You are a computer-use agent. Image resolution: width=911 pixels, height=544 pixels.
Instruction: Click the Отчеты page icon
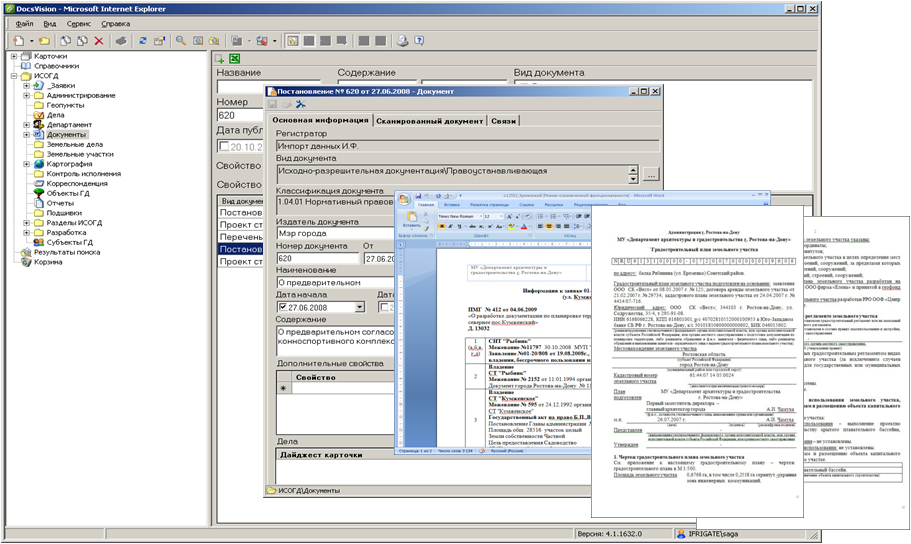coord(38,203)
